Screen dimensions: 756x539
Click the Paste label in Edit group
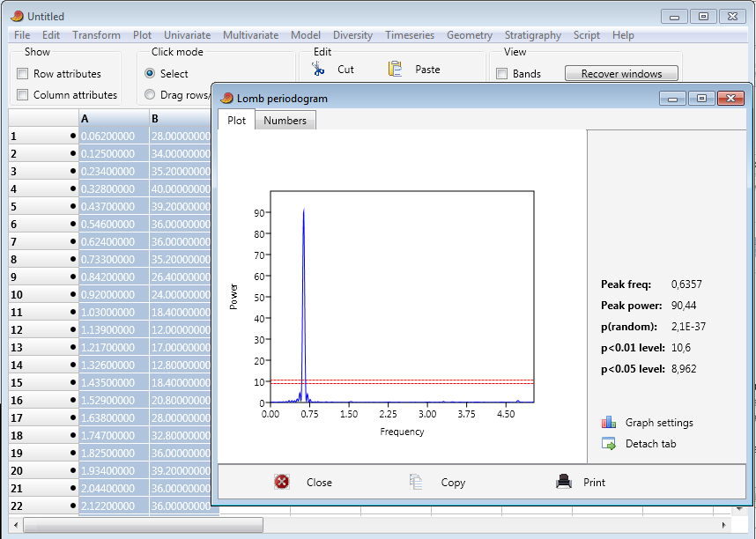[x=427, y=69]
